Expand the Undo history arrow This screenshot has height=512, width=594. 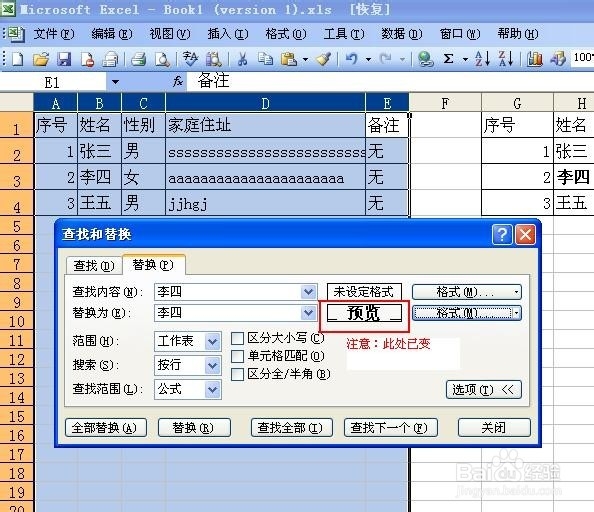tap(368, 59)
